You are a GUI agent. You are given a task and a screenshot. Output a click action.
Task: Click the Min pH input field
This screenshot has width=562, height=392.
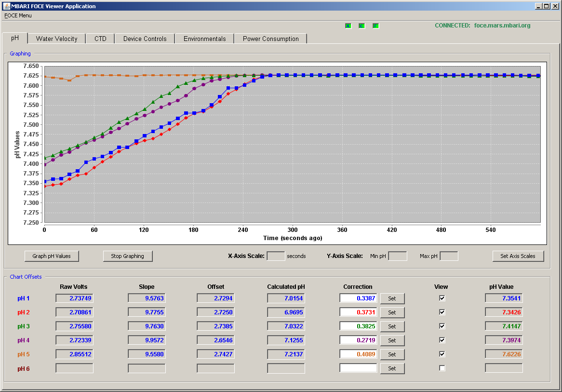[x=398, y=256]
